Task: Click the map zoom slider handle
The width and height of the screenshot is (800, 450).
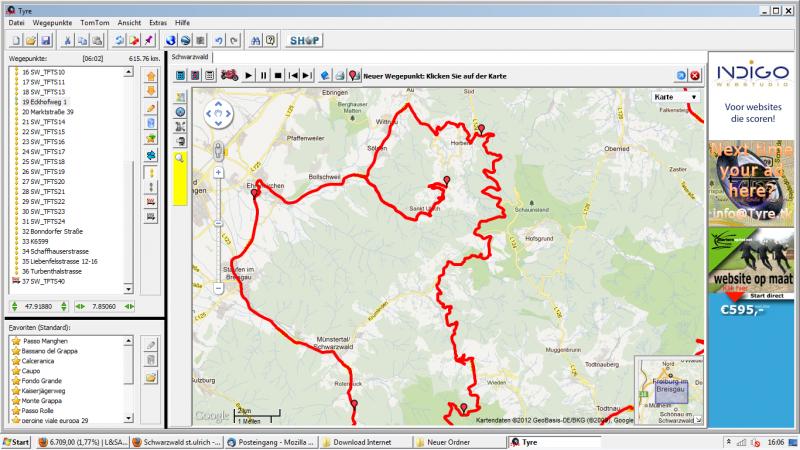Action: point(218,223)
